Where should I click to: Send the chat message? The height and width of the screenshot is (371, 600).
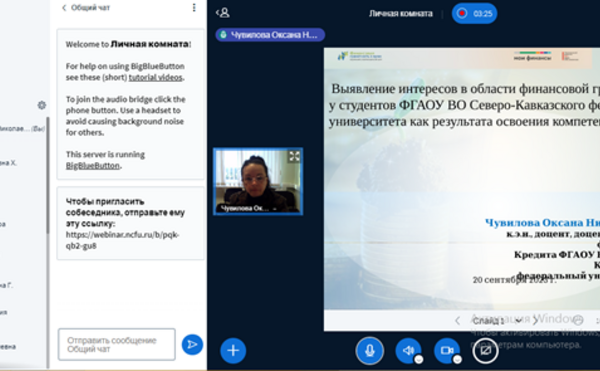(x=192, y=345)
